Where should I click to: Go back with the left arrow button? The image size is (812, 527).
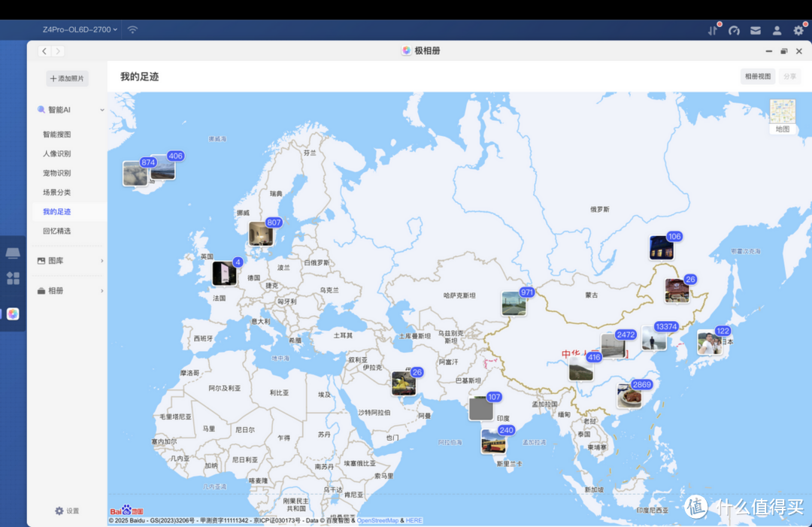44,51
